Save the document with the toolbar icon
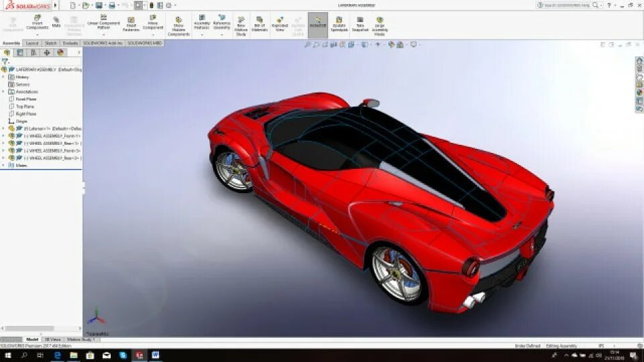The height and width of the screenshot is (362, 644). 99,5
